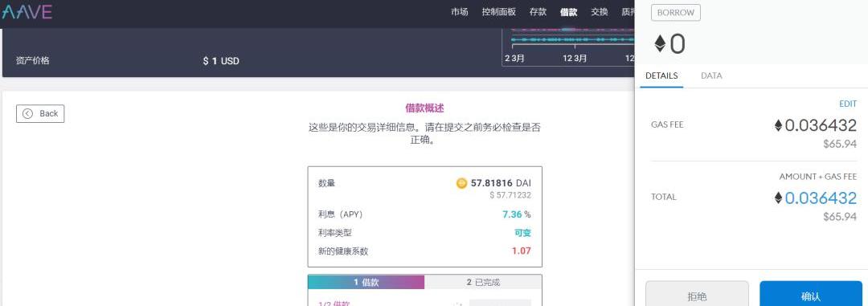Click the AAVE logo in header
Screen dimensions: 868x306
[x=27, y=11]
